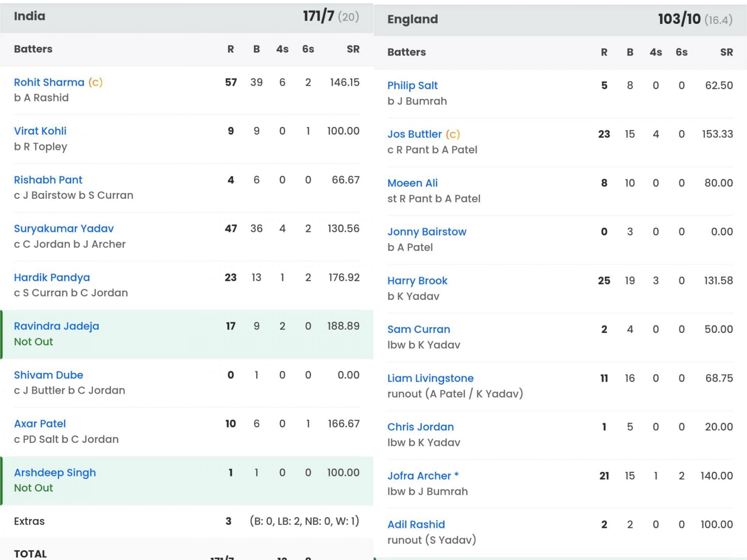Select Hardik Pandya's strike rate 176.92

point(344,278)
